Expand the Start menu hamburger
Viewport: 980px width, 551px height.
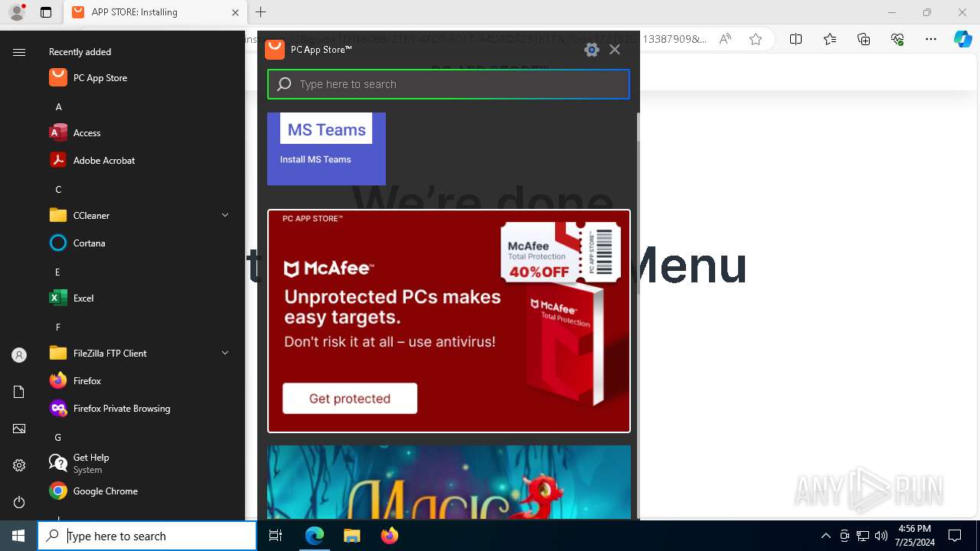(19, 52)
